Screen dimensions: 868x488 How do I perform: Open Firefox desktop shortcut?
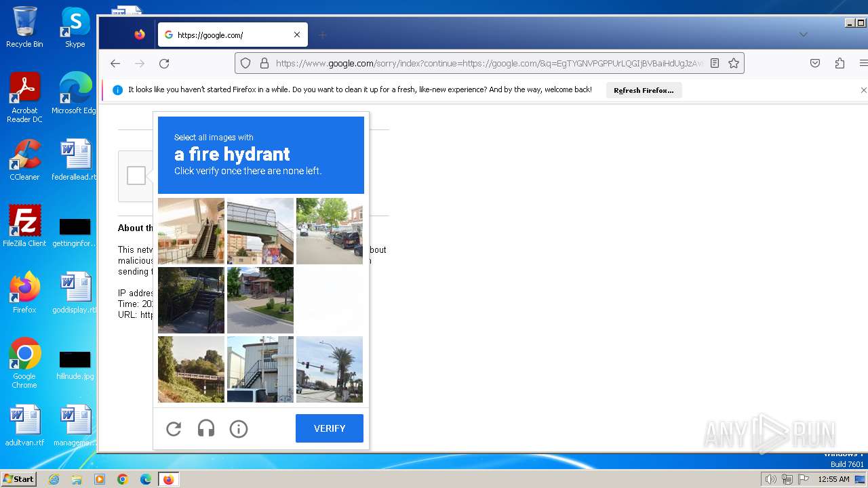pos(24,293)
